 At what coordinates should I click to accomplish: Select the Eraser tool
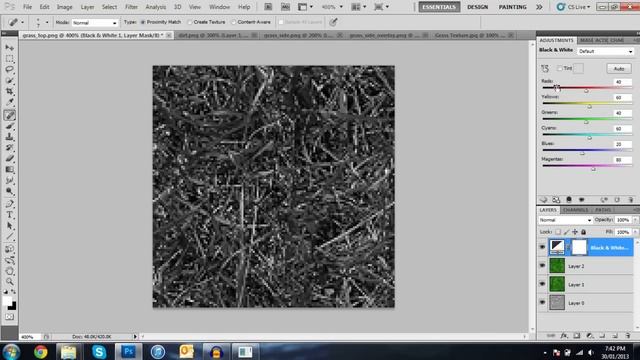[x=9, y=159]
